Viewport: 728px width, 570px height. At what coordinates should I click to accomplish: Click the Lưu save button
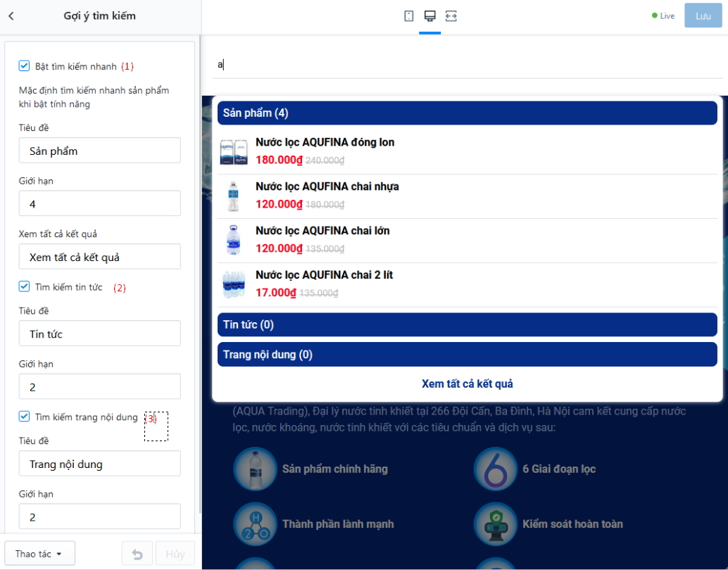click(x=703, y=15)
